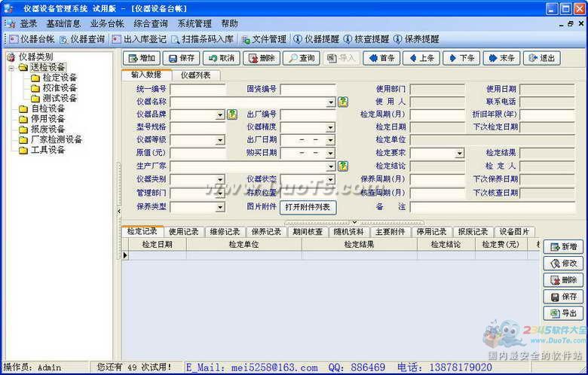Go to next record with 下条
Viewport: 588px width, 375px height.
click(x=461, y=58)
